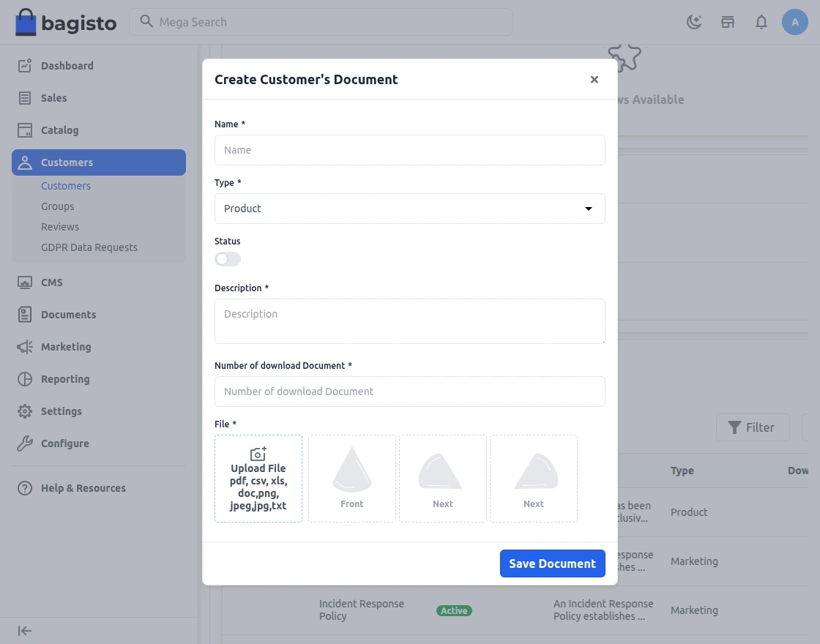Click the Dashboard sidebar icon

25,65
